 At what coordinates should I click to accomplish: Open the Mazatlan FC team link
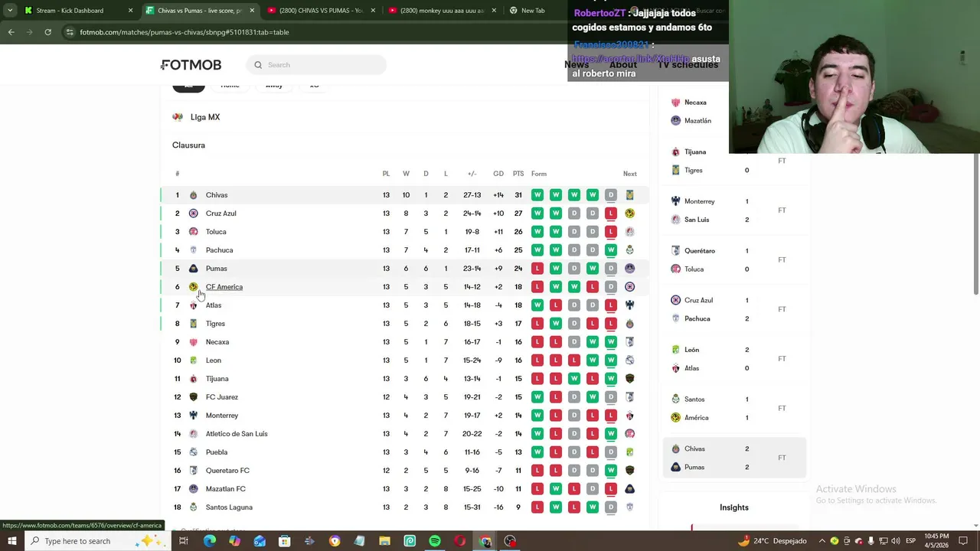click(226, 489)
